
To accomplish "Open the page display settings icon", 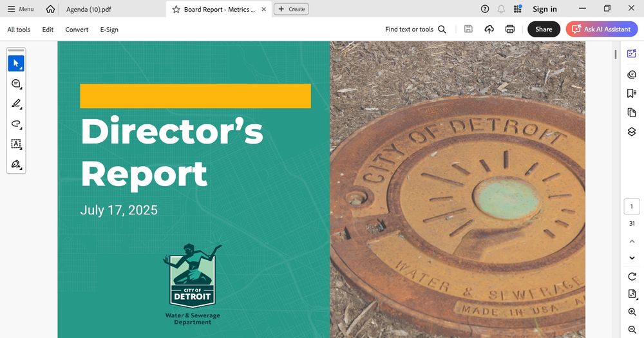I will click(x=632, y=294).
